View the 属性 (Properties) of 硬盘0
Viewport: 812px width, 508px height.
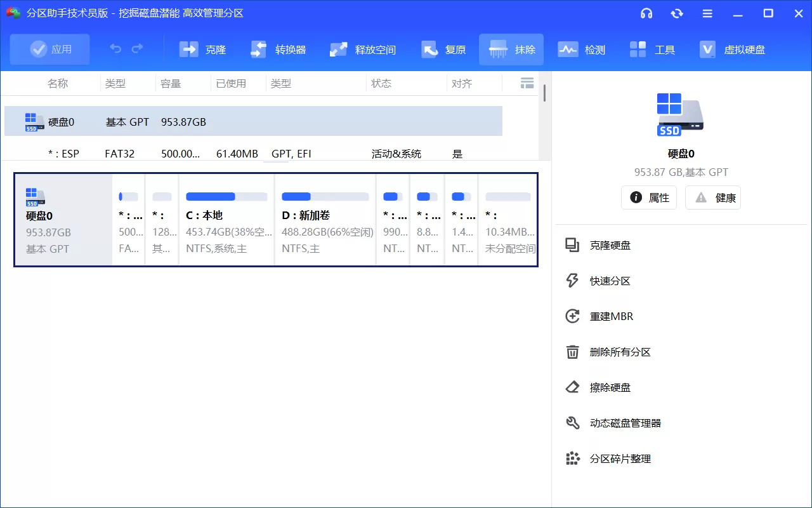(648, 197)
